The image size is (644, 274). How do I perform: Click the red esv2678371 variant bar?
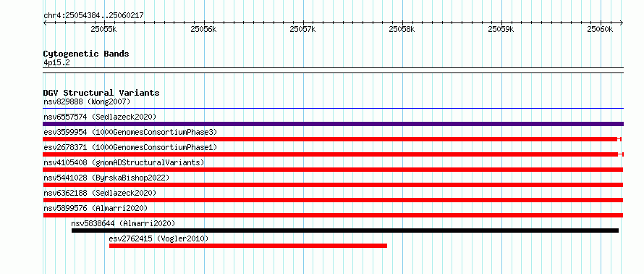[334, 154]
